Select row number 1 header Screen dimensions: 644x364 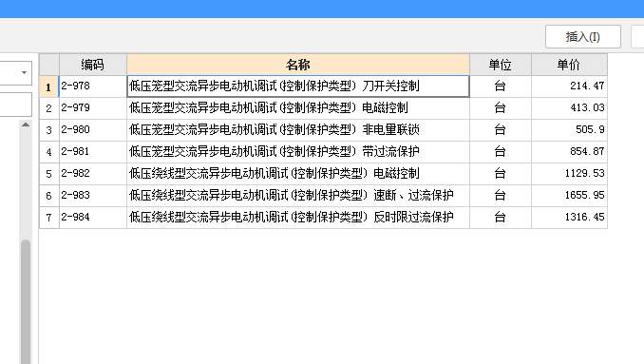click(x=49, y=86)
